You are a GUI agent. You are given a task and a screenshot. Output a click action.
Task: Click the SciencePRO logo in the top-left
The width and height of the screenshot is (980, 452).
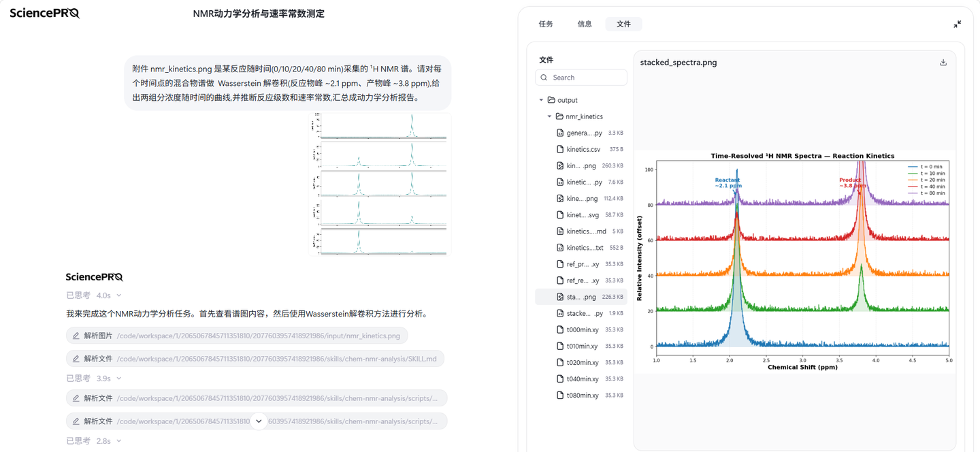click(44, 12)
